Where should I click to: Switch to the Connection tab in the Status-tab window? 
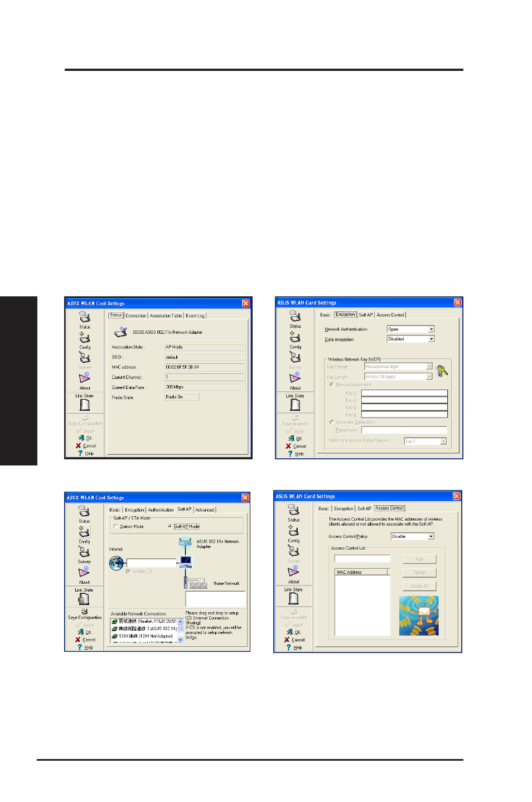coord(136,316)
